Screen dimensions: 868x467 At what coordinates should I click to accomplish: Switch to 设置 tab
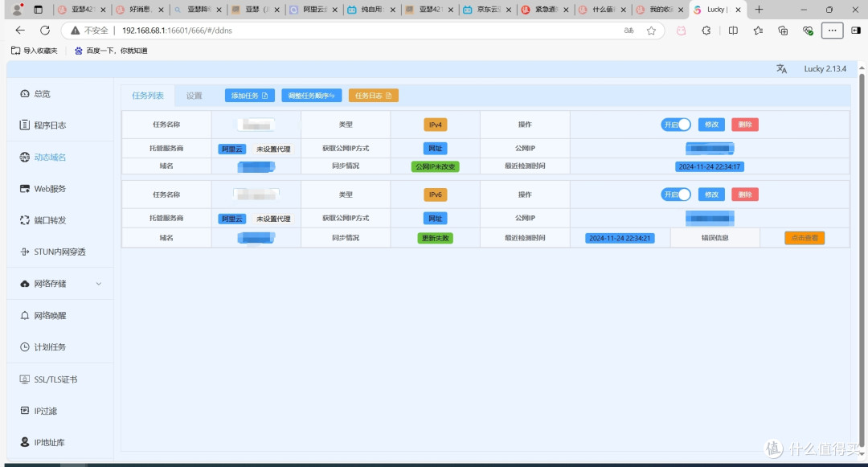coord(194,96)
